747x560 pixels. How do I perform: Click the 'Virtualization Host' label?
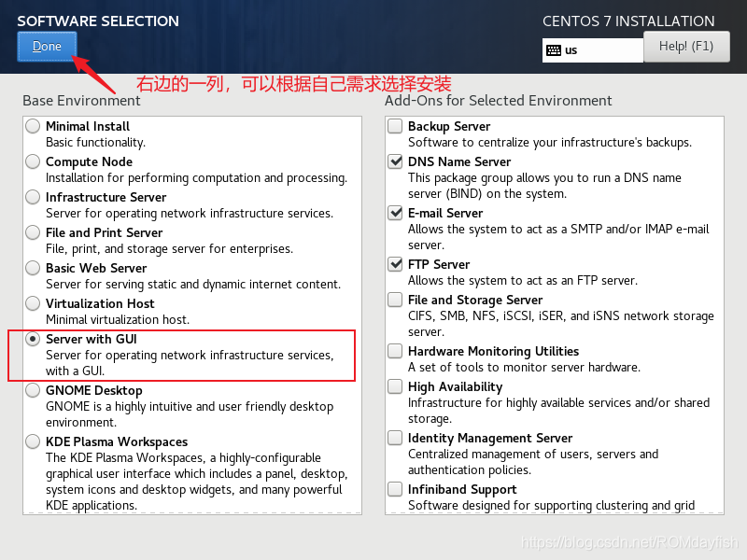click(x=100, y=303)
